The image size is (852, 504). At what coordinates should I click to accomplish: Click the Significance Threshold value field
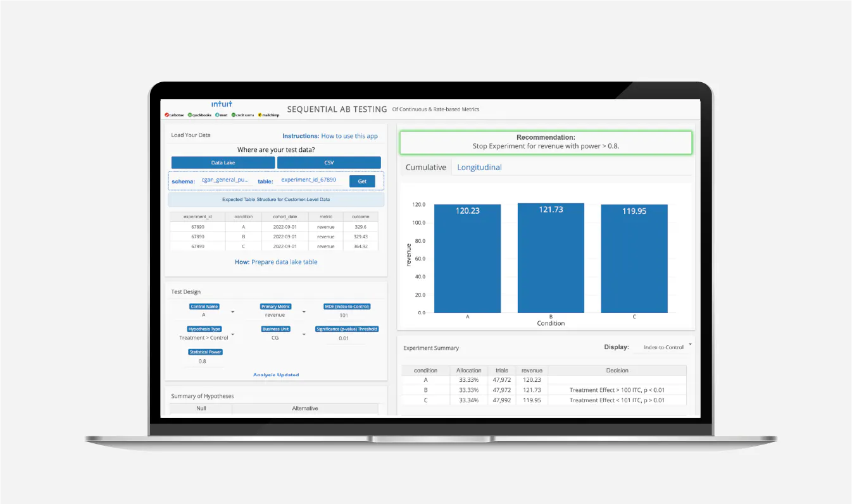point(344,338)
